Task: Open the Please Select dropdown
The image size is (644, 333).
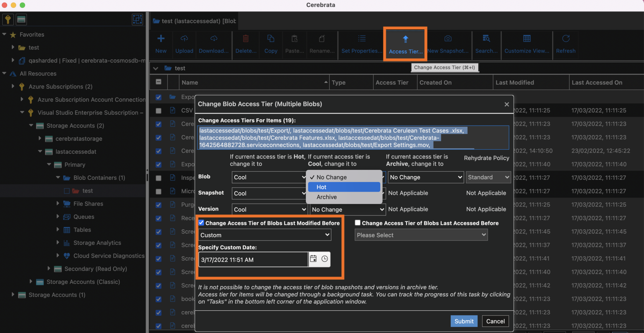Action: click(421, 235)
